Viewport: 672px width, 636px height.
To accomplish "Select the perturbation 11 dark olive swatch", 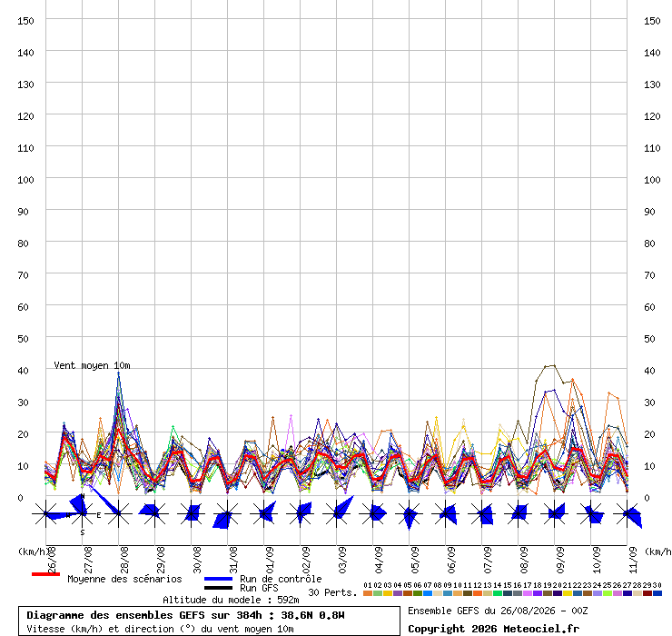I will tap(468, 593).
